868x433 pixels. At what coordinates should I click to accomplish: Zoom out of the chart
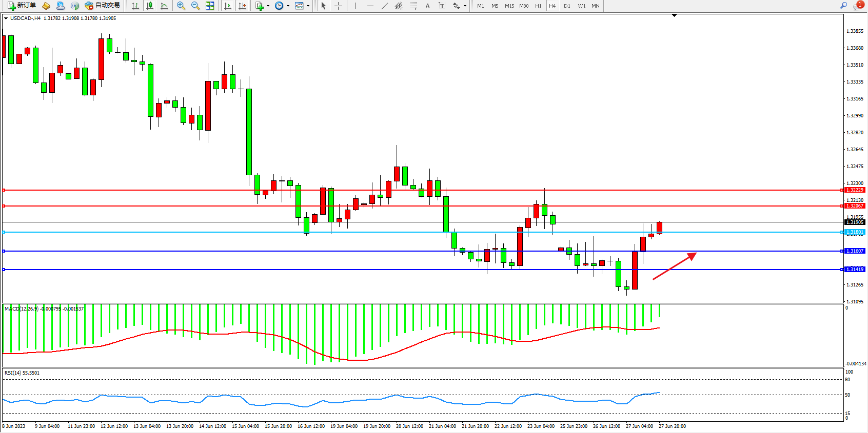point(195,6)
